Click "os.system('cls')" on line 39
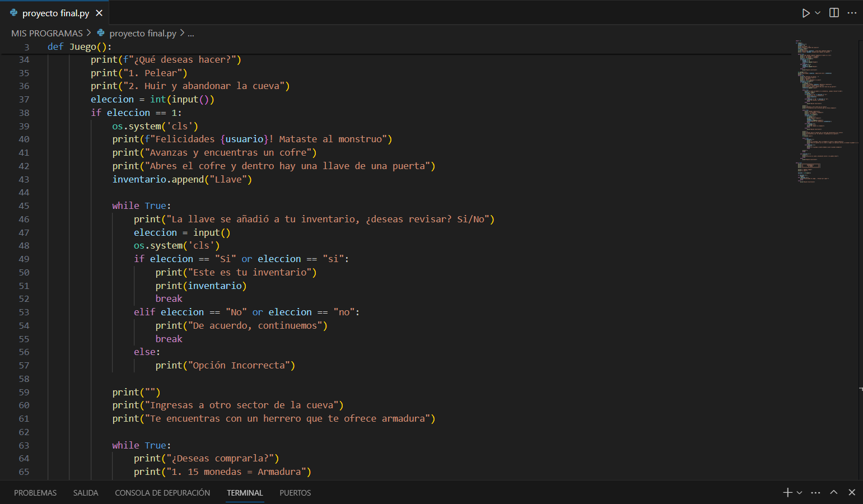The height and width of the screenshot is (504, 863). tap(155, 126)
